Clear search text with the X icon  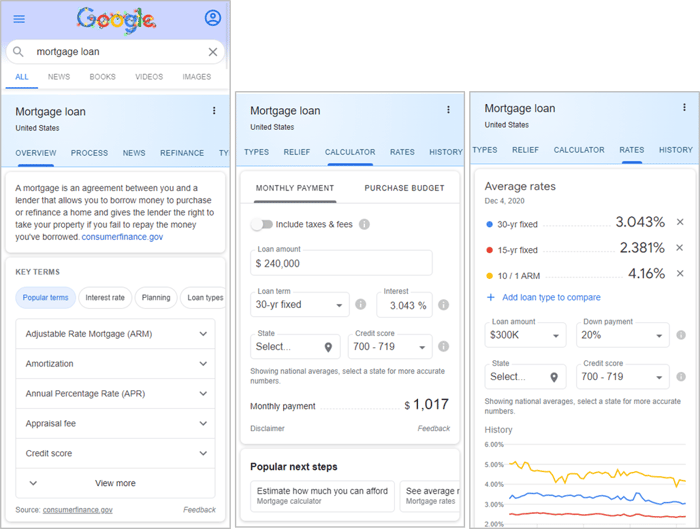point(212,52)
